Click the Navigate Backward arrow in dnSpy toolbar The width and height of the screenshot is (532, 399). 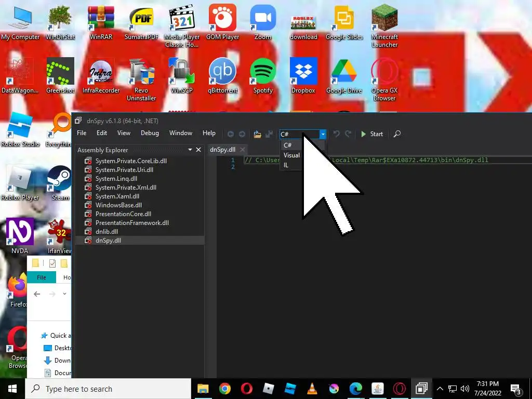click(230, 134)
